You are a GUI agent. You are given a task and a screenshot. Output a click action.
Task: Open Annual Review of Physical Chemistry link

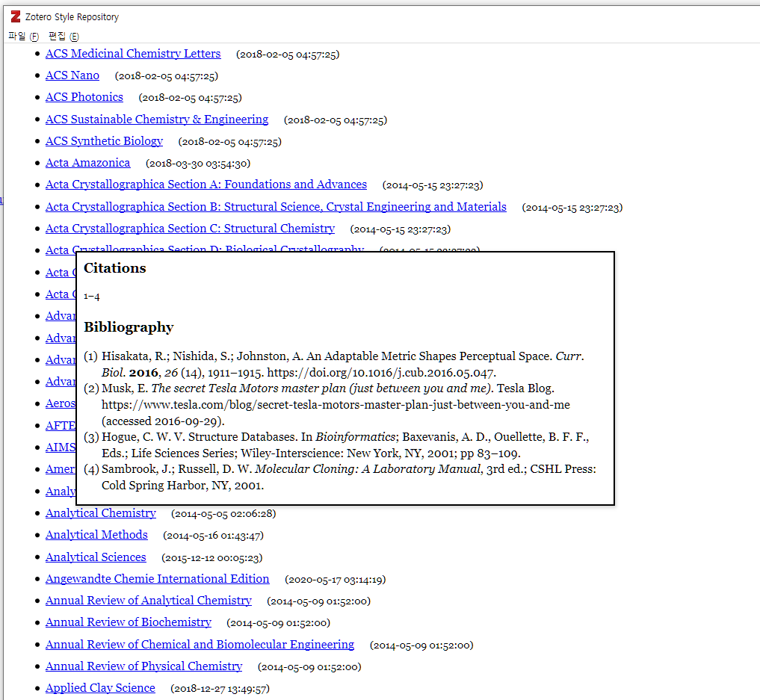coord(143,666)
